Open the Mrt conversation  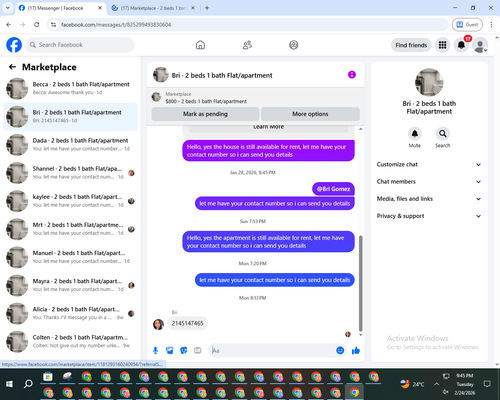coord(70,229)
